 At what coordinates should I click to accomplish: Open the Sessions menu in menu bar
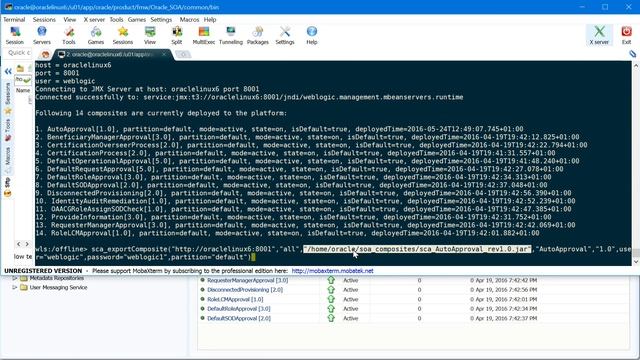coord(44,20)
